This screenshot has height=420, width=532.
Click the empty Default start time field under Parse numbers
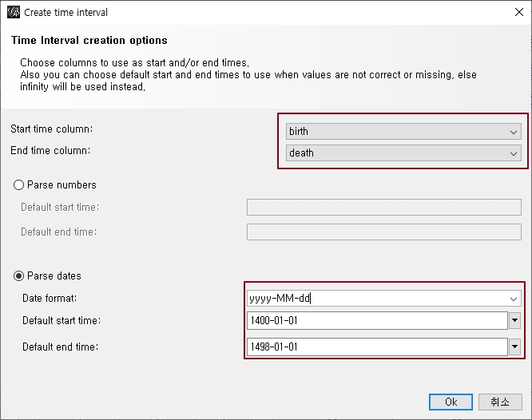click(383, 208)
